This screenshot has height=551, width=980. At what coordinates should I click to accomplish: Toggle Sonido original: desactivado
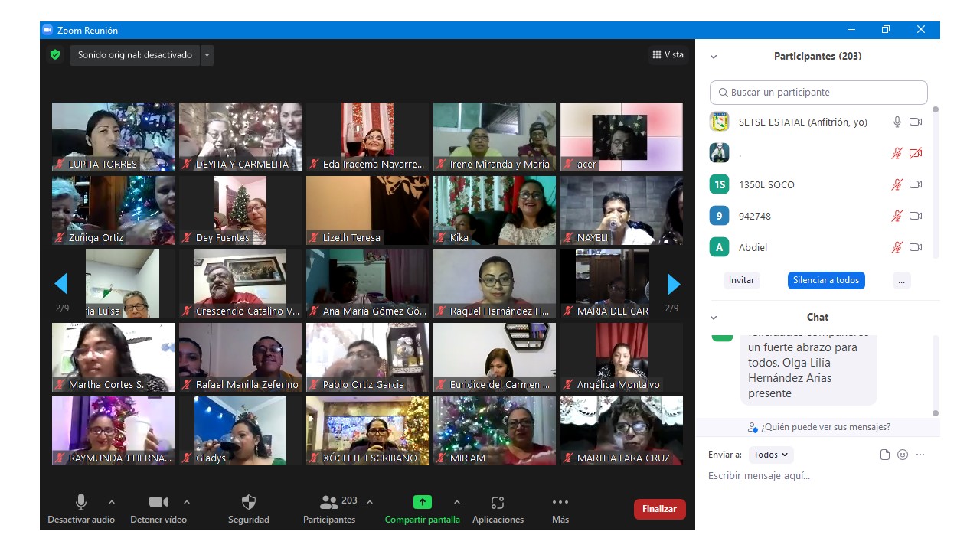click(135, 55)
